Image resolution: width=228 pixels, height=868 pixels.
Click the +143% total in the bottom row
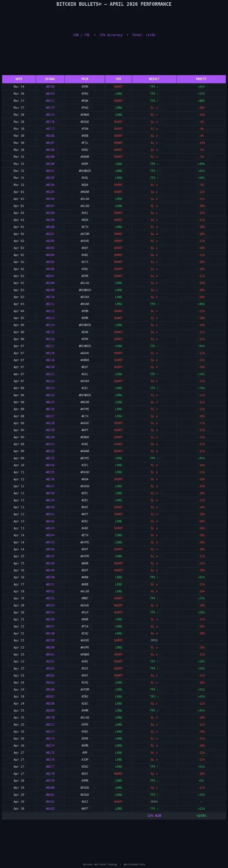[201, 816]
